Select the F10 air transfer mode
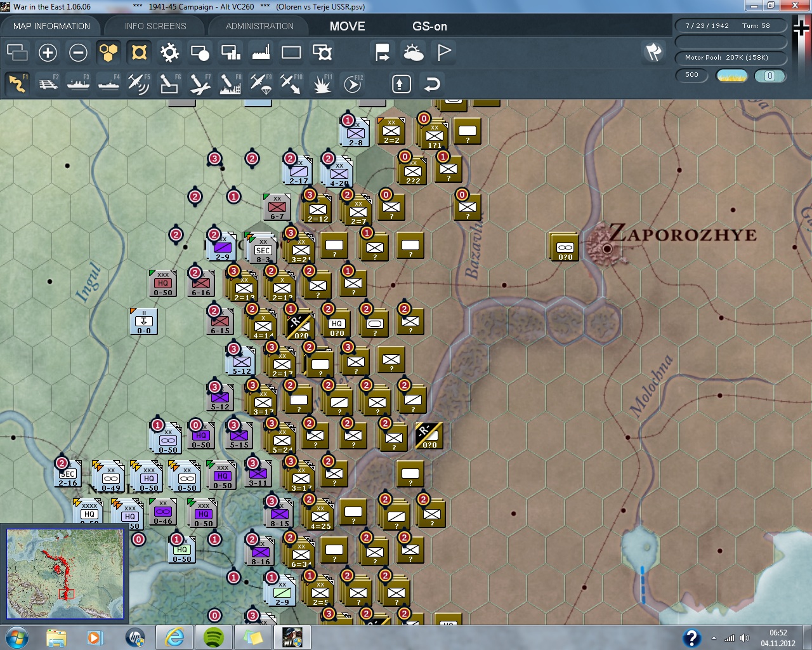This screenshot has width=812, height=650. click(x=291, y=84)
